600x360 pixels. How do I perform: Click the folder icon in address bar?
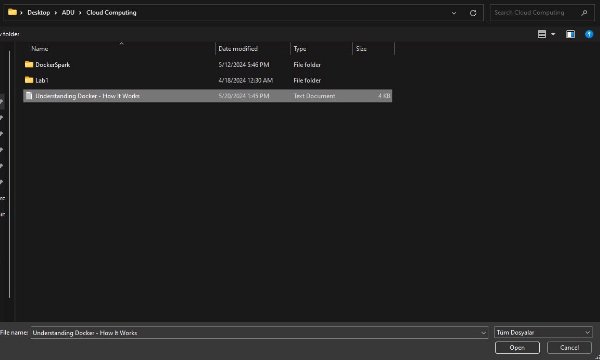12,12
